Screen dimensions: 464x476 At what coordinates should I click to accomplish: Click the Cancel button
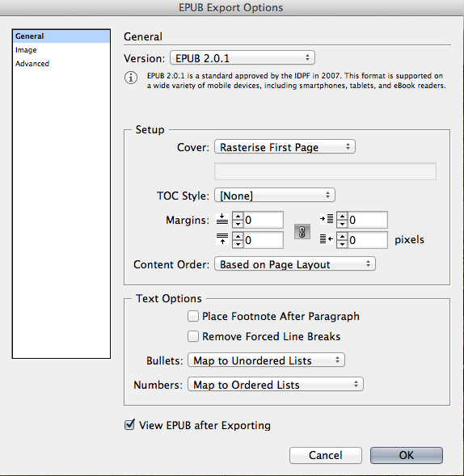[x=326, y=455]
